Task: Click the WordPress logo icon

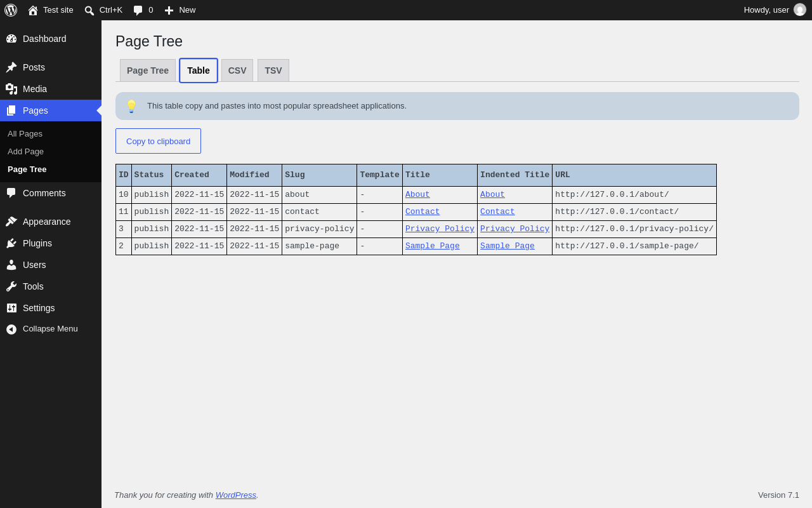Action: pyautogui.click(x=11, y=10)
